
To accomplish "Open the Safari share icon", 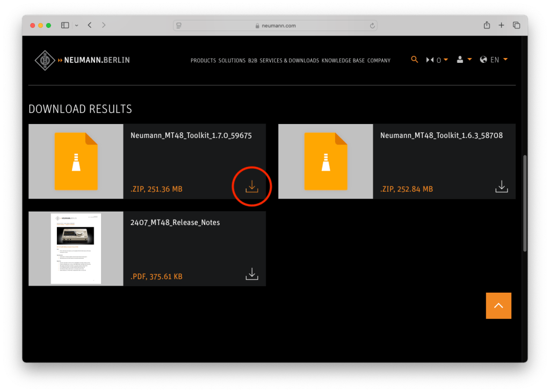I will [x=487, y=25].
